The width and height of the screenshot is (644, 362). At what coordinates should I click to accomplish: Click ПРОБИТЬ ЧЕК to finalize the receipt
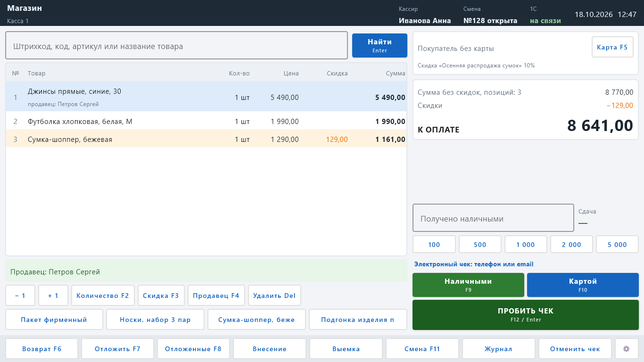526,315
